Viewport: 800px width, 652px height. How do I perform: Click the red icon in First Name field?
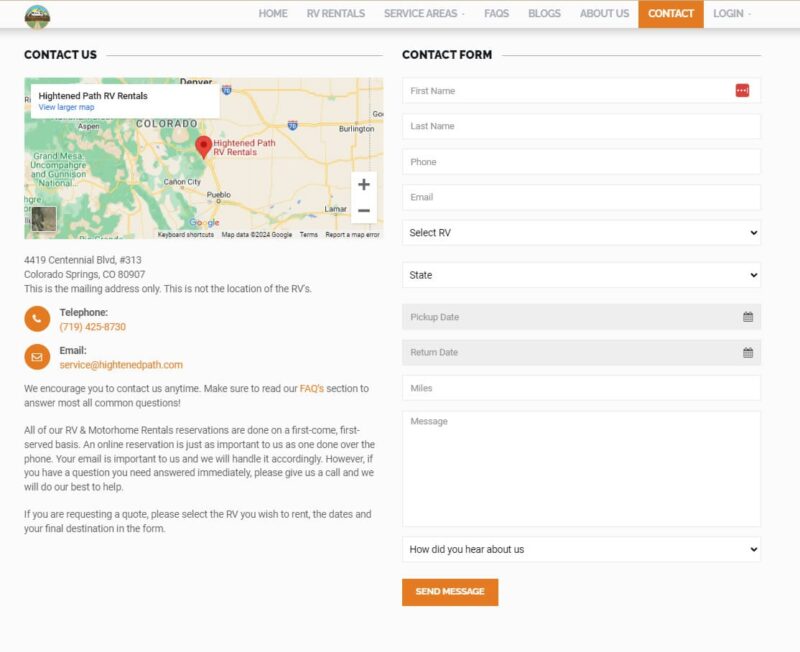pyautogui.click(x=742, y=90)
